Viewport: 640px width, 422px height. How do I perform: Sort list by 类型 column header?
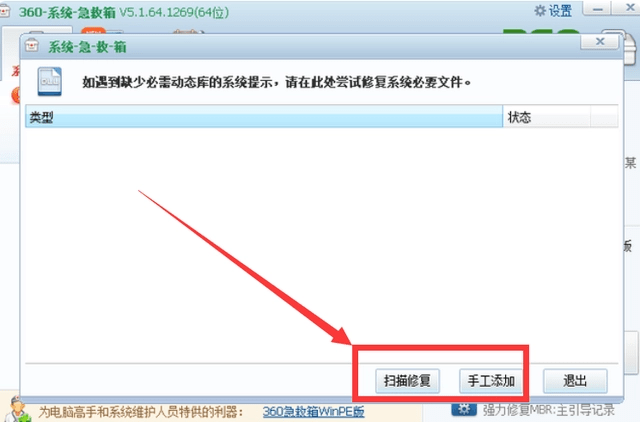coord(264,117)
